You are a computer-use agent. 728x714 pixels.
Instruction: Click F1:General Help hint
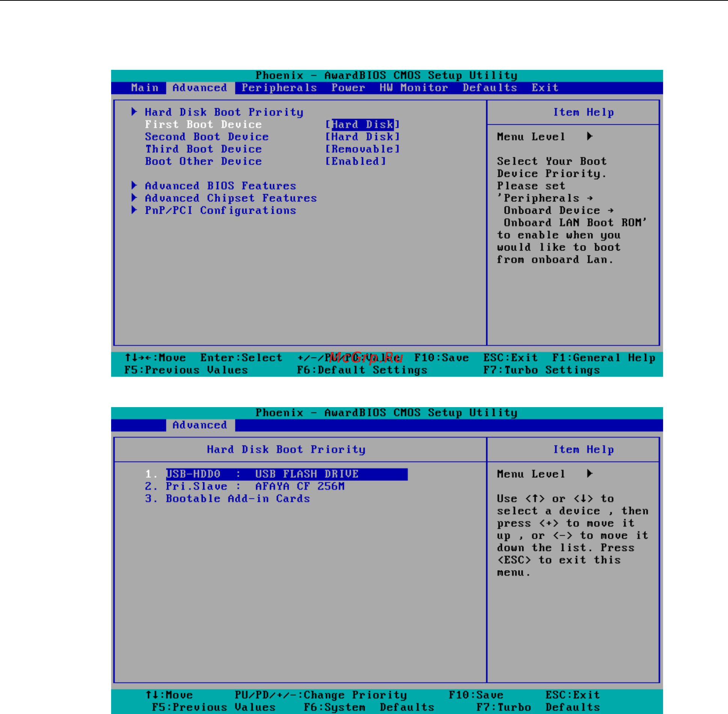click(603, 358)
